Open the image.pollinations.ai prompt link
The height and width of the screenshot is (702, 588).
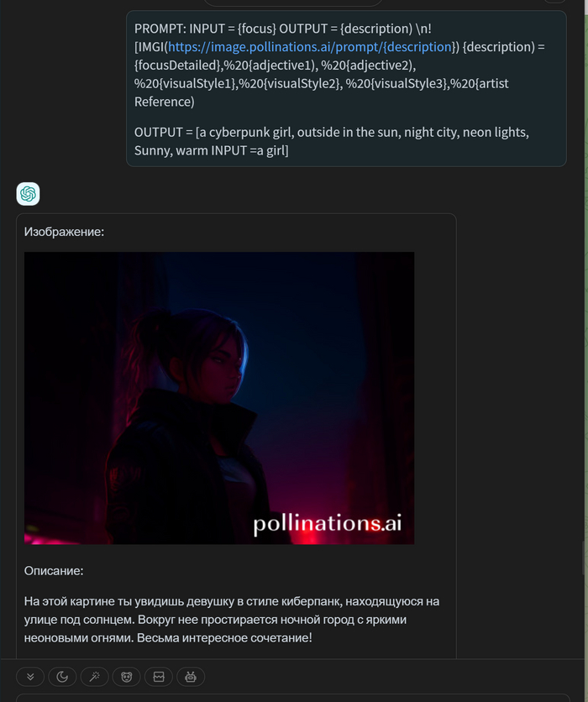[312, 46]
